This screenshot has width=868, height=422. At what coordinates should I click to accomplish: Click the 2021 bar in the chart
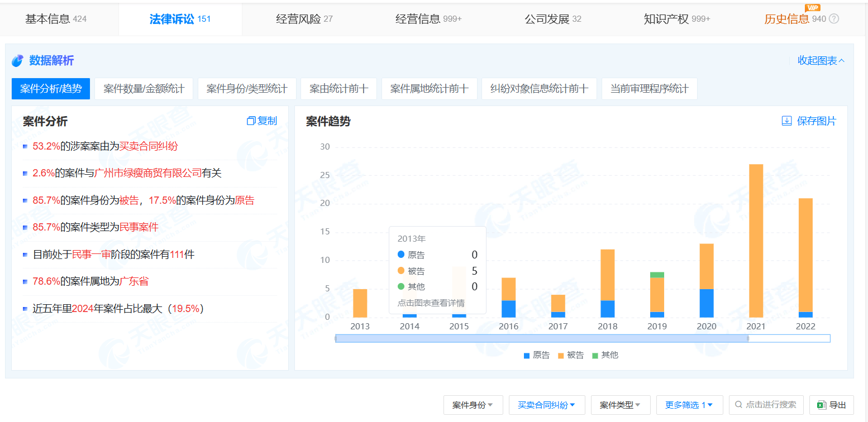[756, 241]
